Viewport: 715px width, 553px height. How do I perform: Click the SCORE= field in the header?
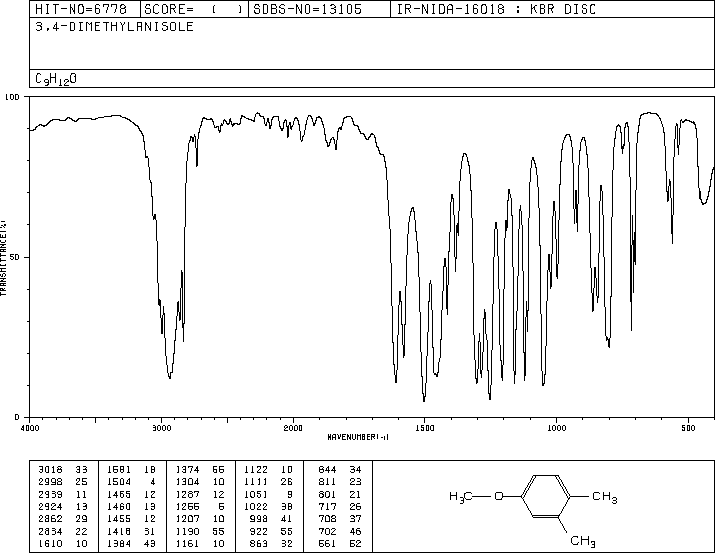click(194, 9)
